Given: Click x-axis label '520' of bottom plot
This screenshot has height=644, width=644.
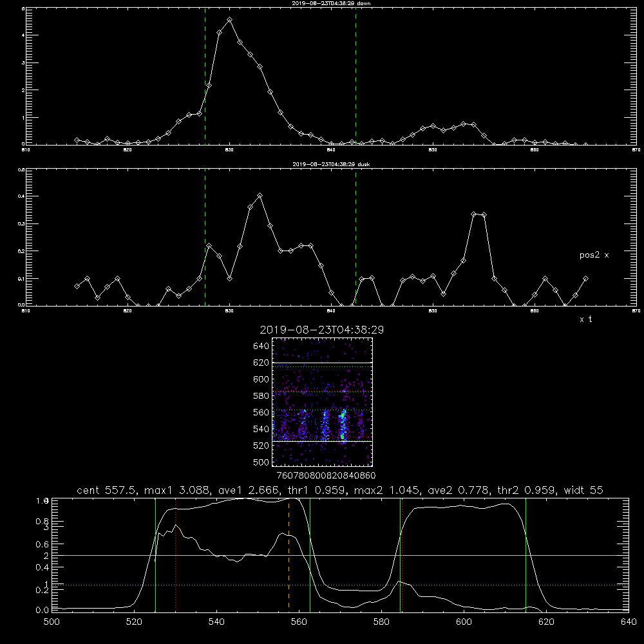Looking at the screenshot, I should [134, 622].
